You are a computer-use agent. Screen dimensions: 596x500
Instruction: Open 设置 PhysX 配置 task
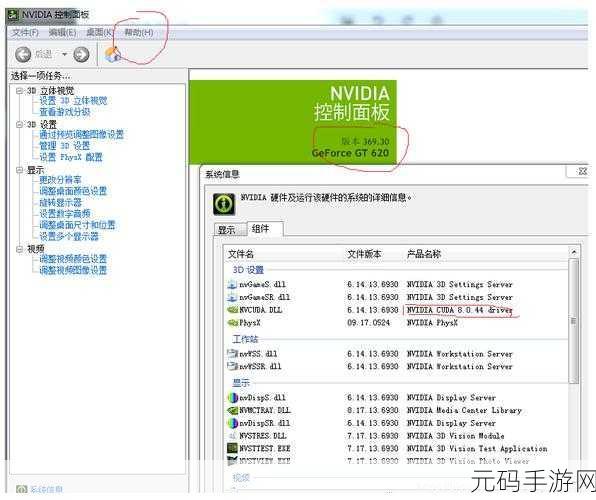click(71, 157)
